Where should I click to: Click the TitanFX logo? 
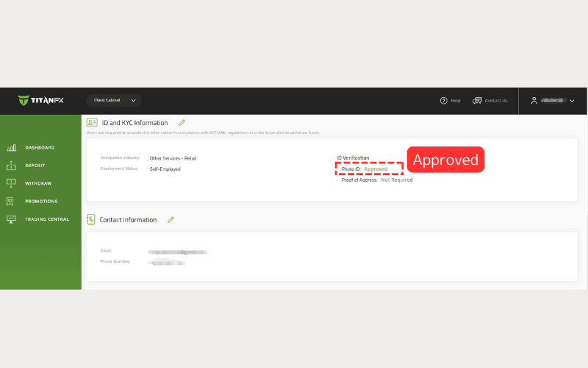click(40, 100)
